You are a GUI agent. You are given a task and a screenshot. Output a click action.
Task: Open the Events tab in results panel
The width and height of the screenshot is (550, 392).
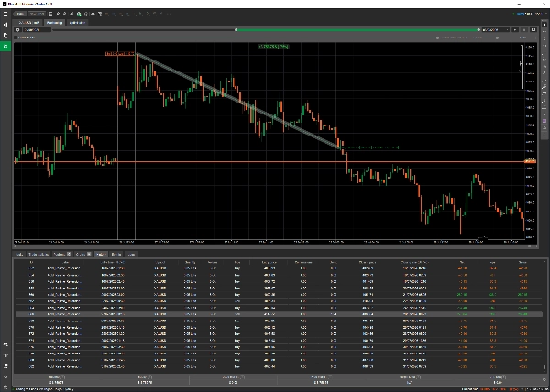click(116, 254)
